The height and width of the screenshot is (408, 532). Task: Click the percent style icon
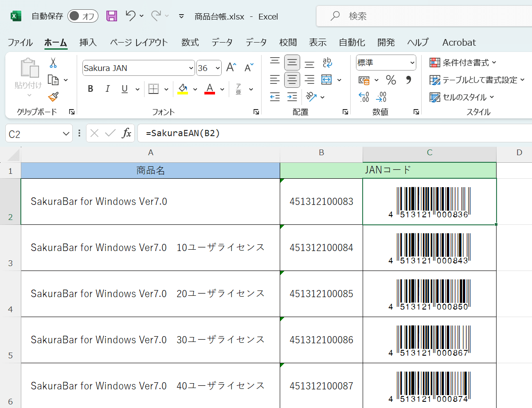pos(391,80)
